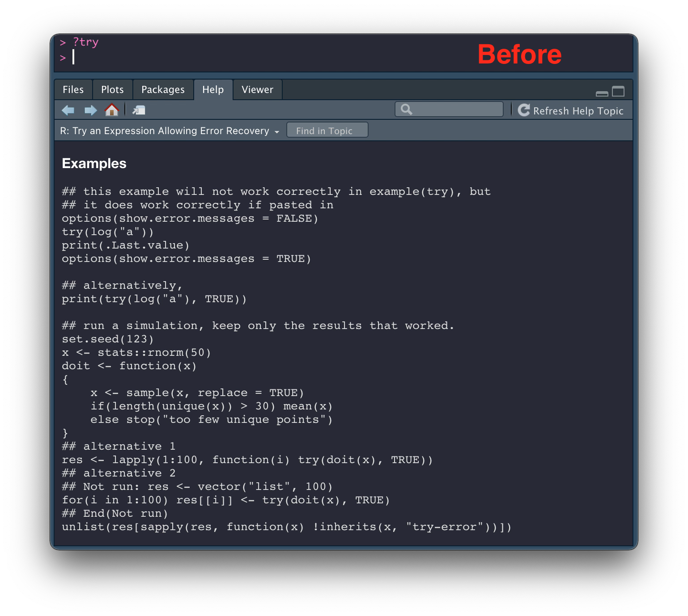Go back with the left arrow icon
The width and height of the screenshot is (688, 616).
pyautogui.click(x=68, y=110)
